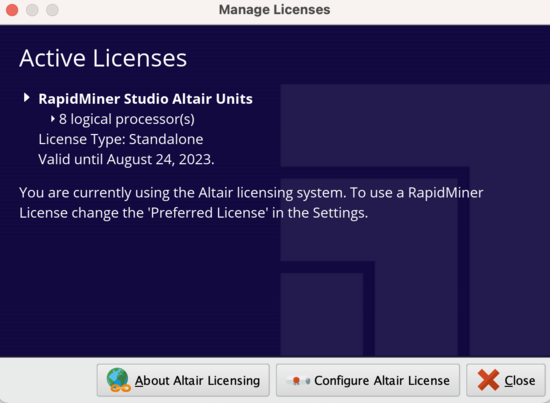The width and height of the screenshot is (550, 403).
Task: Click the Configure Altair License button
Action: [368, 380]
